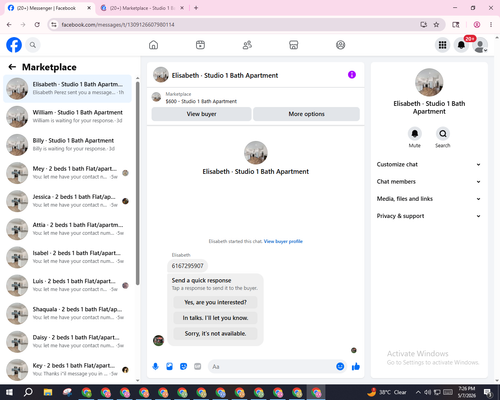The height and width of the screenshot is (400, 500).
Task: Open the Groups icon in top navigation
Action: click(x=340, y=45)
